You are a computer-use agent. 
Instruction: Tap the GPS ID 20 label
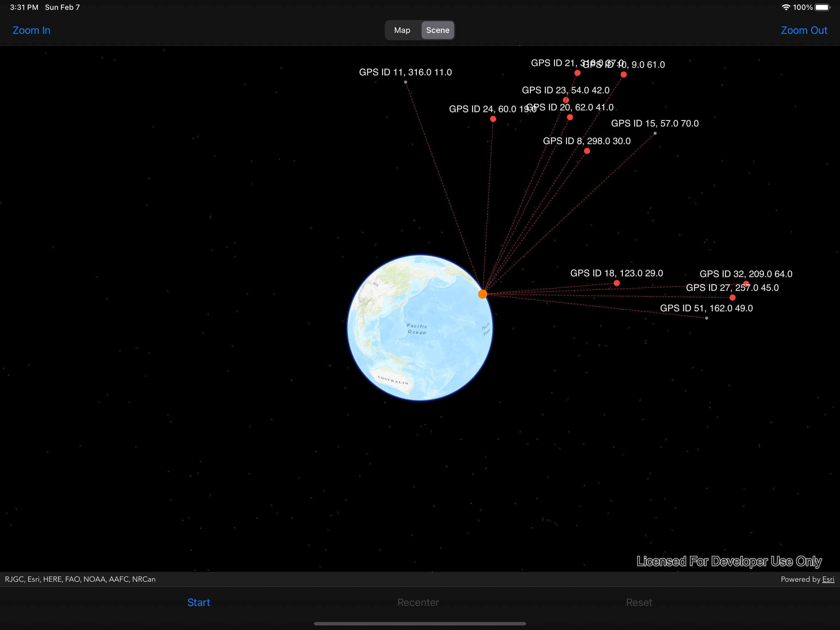click(x=570, y=107)
